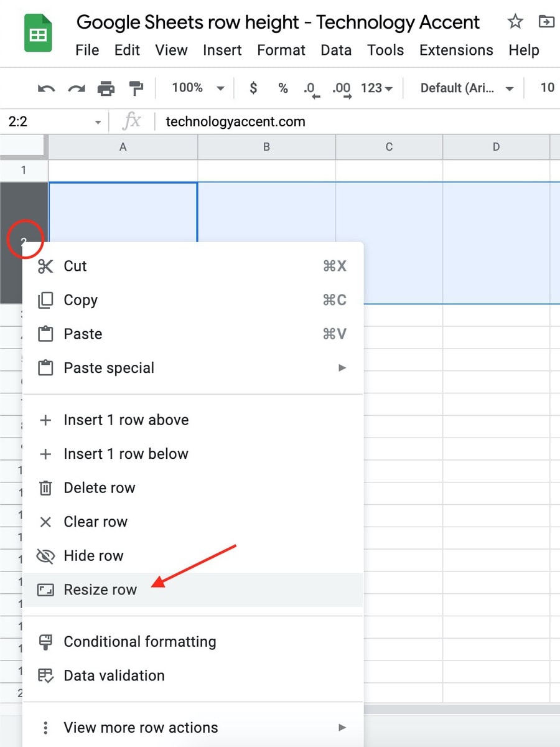Increase decimal places

pos(341,90)
